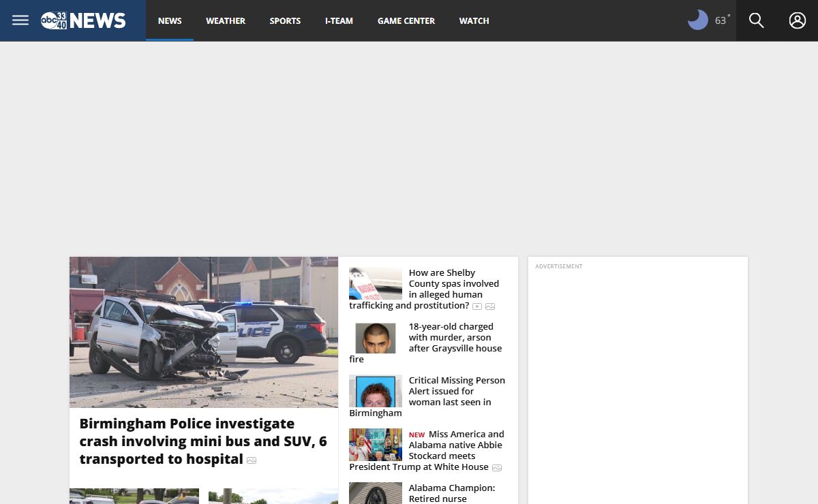Image resolution: width=818 pixels, height=504 pixels.
Task: Click the Miss America White House thumbnail
Action: coord(376,445)
